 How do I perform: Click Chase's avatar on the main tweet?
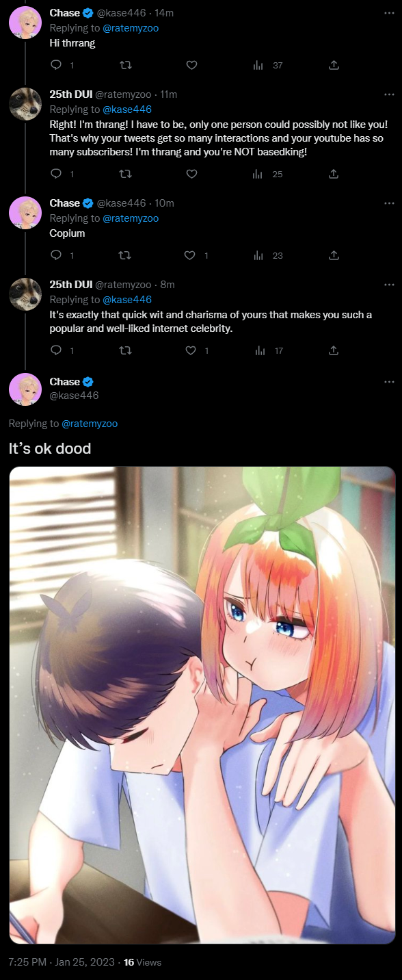click(x=25, y=389)
